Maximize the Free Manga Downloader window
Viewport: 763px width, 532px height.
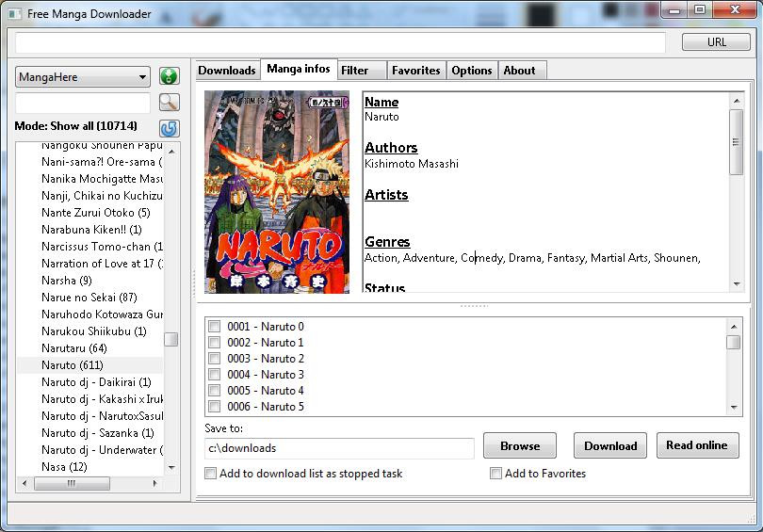pyautogui.click(x=700, y=9)
